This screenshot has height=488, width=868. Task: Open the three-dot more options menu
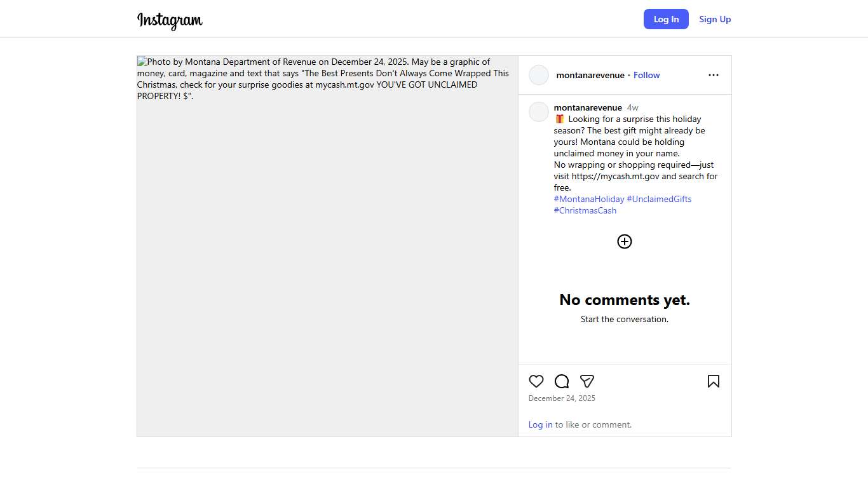click(714, 75)
